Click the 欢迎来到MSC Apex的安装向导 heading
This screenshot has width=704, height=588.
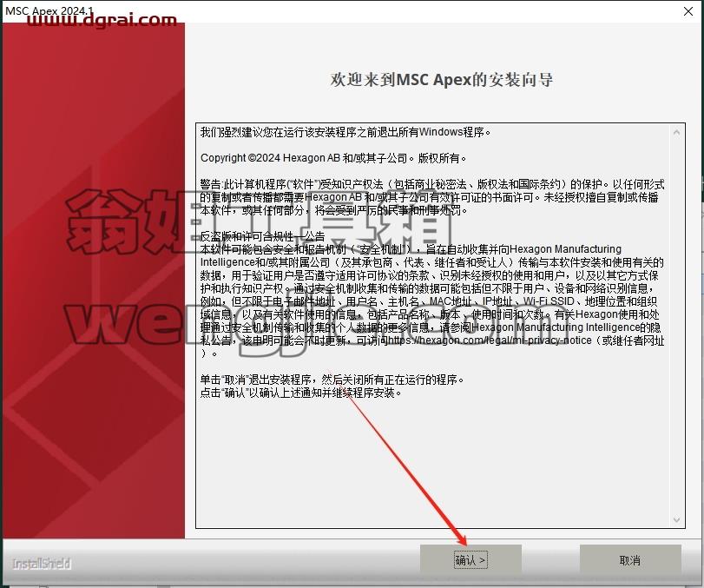[442, 80]
